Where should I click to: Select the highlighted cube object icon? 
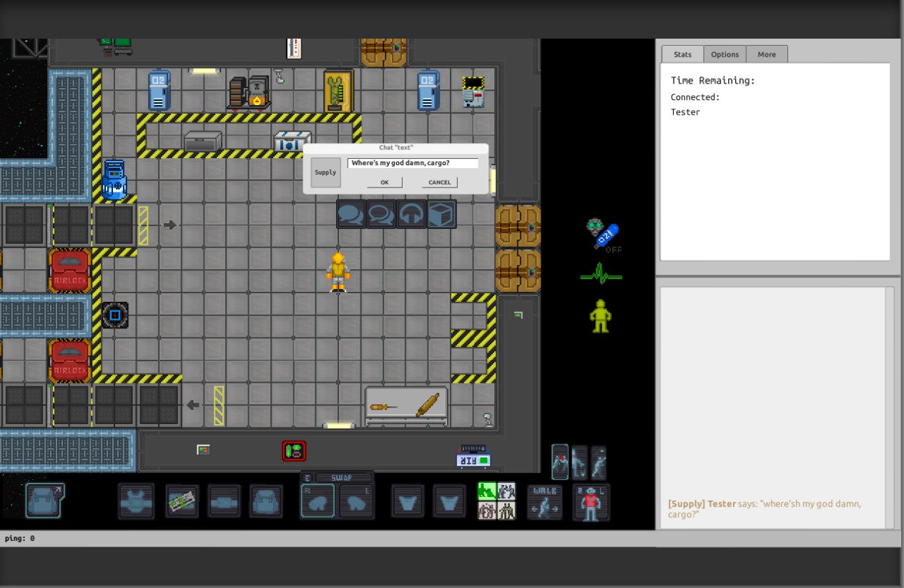pyautogui.click(x=441, y=213)
